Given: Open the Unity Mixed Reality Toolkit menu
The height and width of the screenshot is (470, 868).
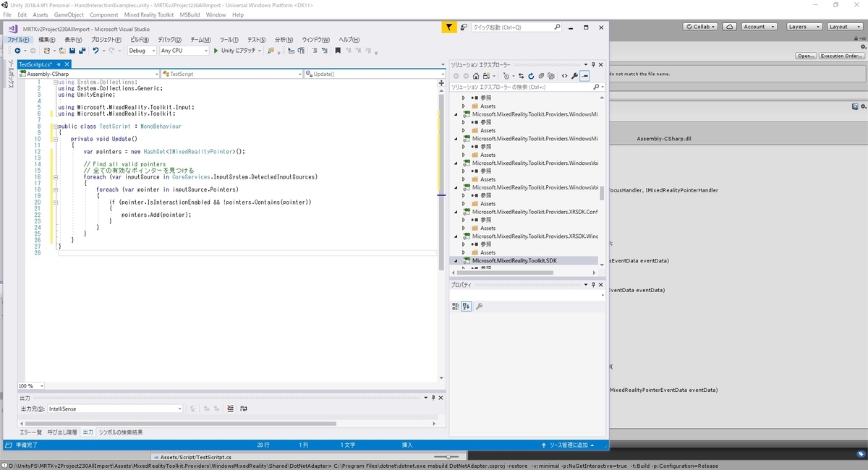Looking at the screenshot, I should point(149,14).
